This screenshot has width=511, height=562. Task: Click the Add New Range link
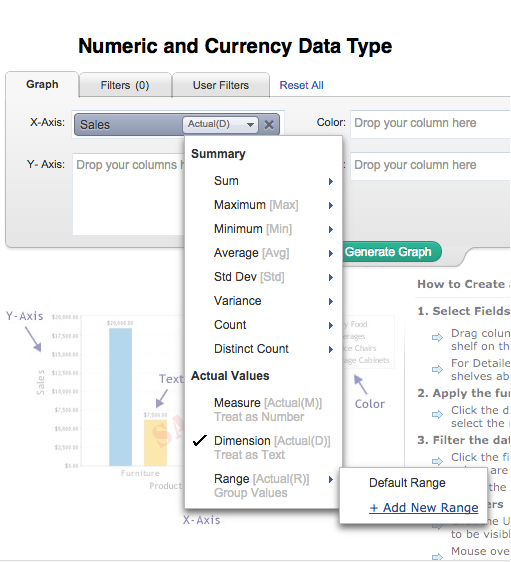point(424,508)
